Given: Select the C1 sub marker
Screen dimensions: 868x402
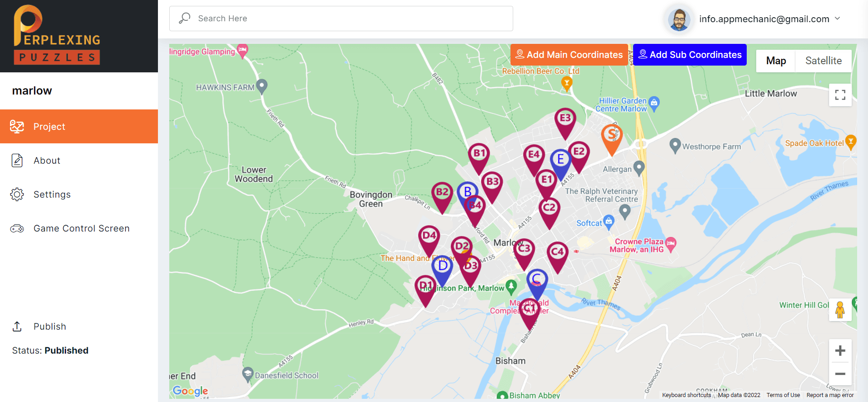Looking at the screenshot, I should pos(529,314).
